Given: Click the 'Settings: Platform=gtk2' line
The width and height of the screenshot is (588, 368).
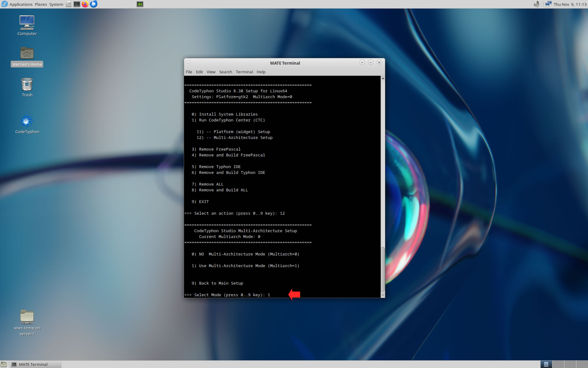Looking at the screenshot, I should [242, 97].
